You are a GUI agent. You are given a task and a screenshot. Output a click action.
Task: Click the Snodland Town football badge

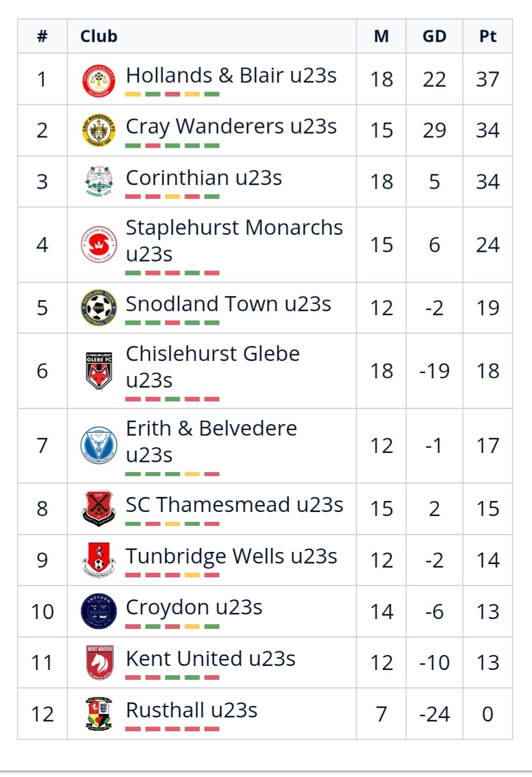point(99,308)
